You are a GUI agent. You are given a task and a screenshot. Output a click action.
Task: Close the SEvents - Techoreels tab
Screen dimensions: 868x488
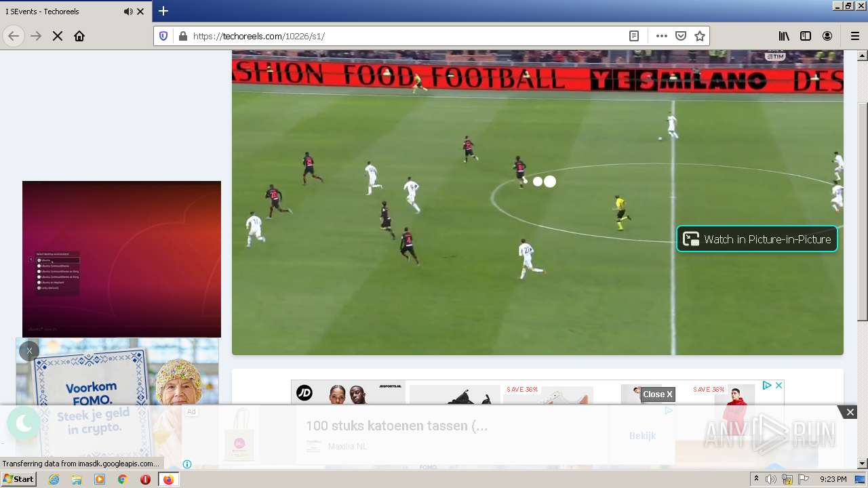click(x=140, y=12)
